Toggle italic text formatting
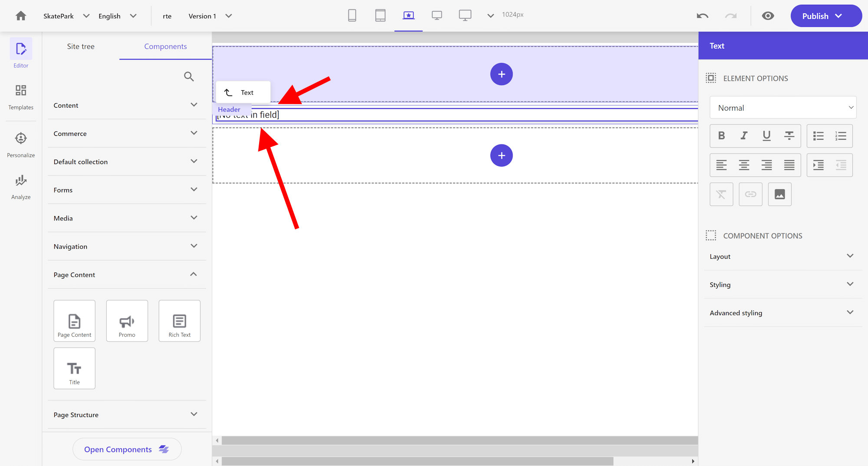Image resolution: width=868 pixels, height=466 pixels. [x=744, y=136]
